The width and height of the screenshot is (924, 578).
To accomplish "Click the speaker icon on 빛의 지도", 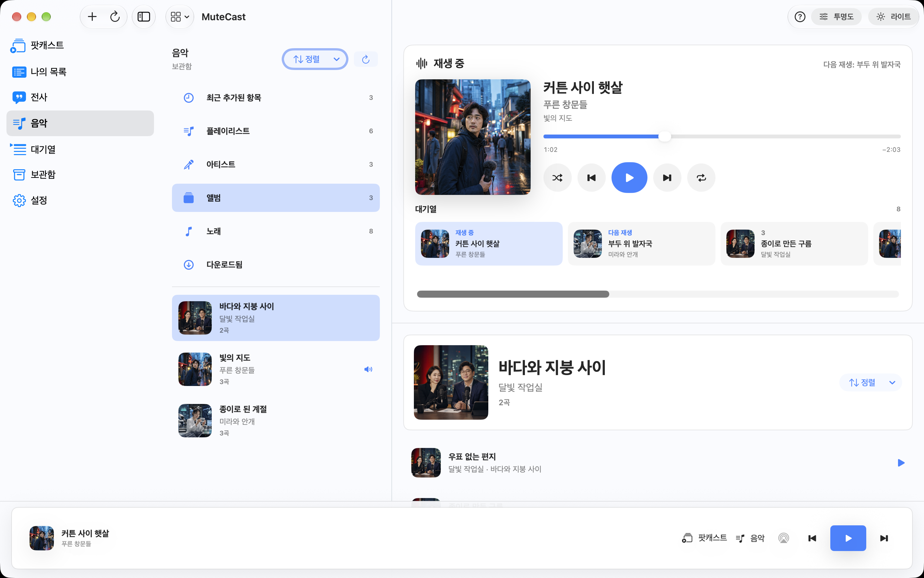I will [368, 369].
